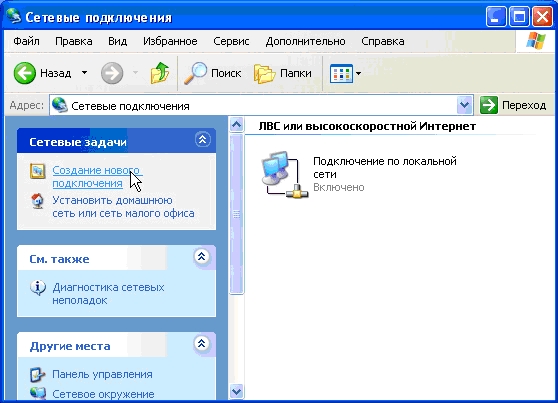Screen dimensions: 558x403
Task: Open the Дополнительно menu
Action: point(305,41)
